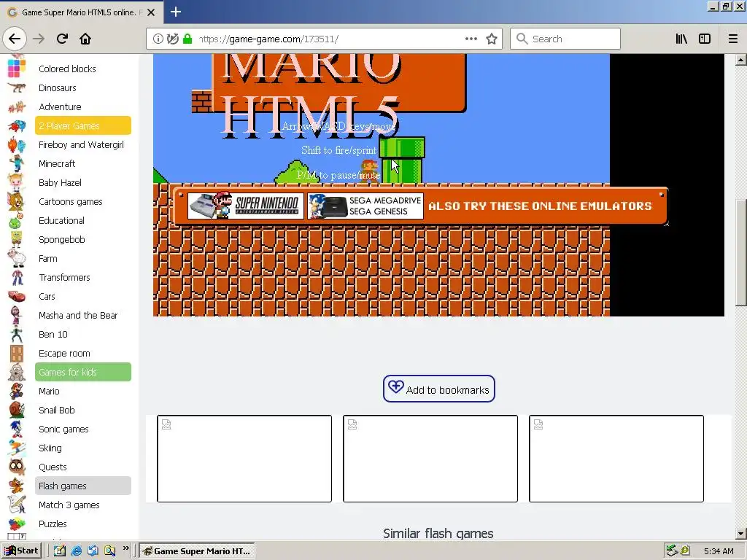The height and width of the screenshot is (560, 747).
Task: Open the Flash games category
Action: click(83, 486)
